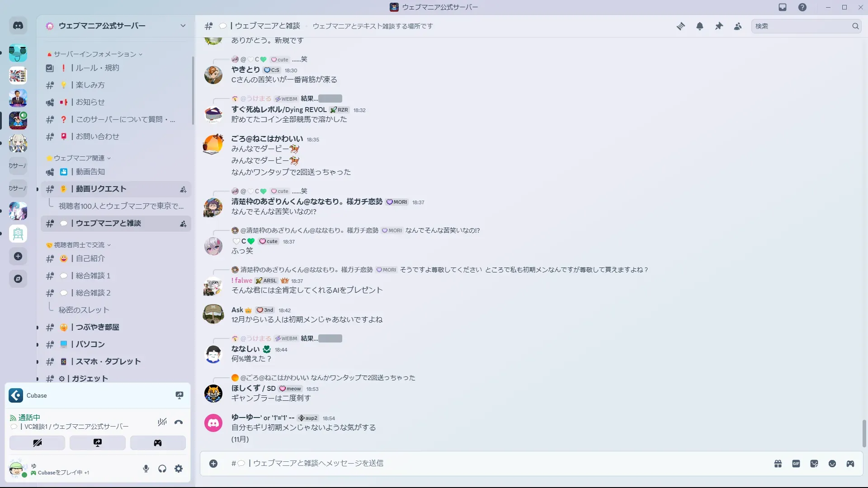Open ウェブマニア公式サーバー server dropdown menu
Screen dimensions: 868x488
[183, 26]
